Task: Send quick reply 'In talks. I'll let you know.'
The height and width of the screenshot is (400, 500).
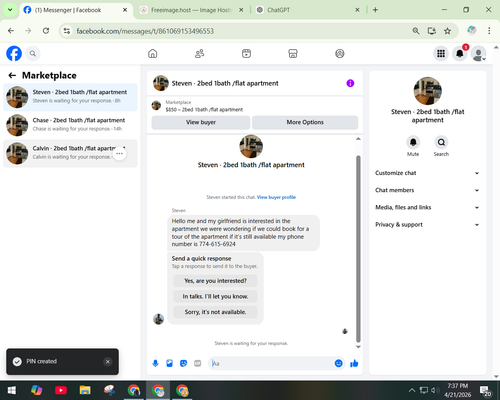Action: tap(215, 296)
